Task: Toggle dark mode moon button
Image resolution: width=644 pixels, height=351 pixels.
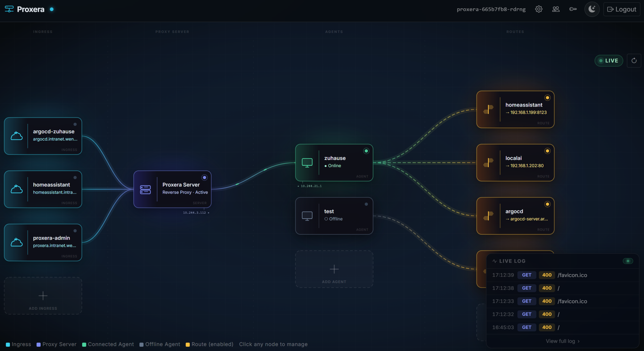Action: 592,9
